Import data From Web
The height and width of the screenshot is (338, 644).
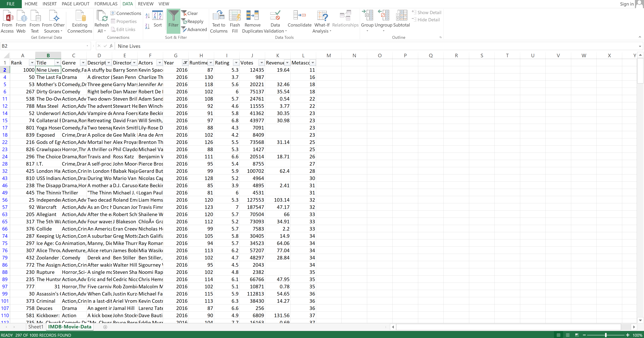pos(21,21)
